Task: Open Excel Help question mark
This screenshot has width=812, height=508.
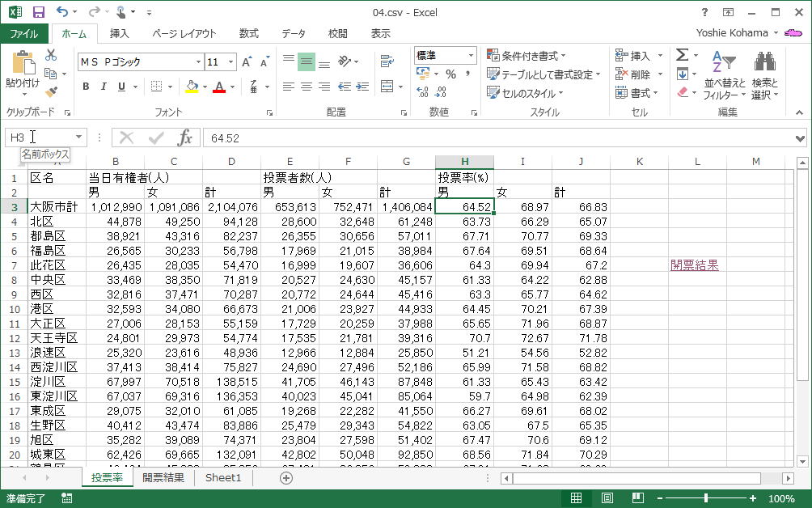Action: 704,12
